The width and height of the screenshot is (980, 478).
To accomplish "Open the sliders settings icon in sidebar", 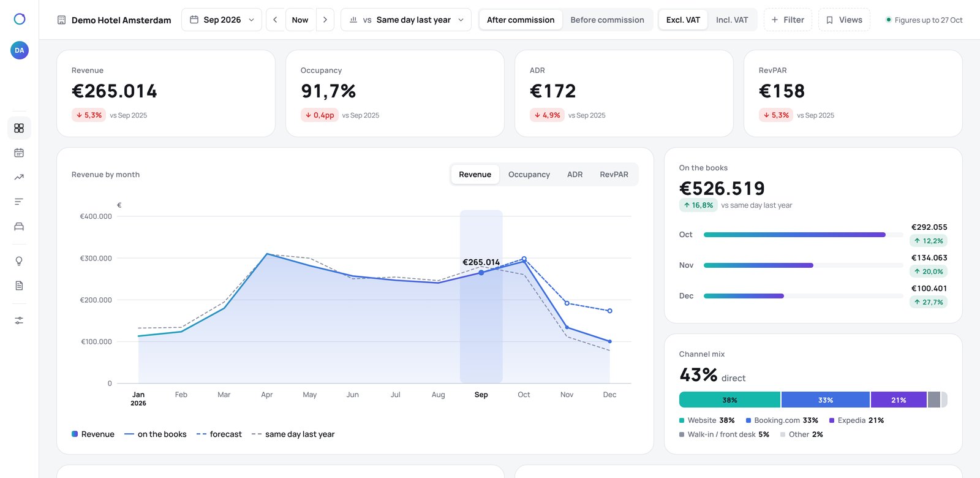I will click(x=19, y=321).
